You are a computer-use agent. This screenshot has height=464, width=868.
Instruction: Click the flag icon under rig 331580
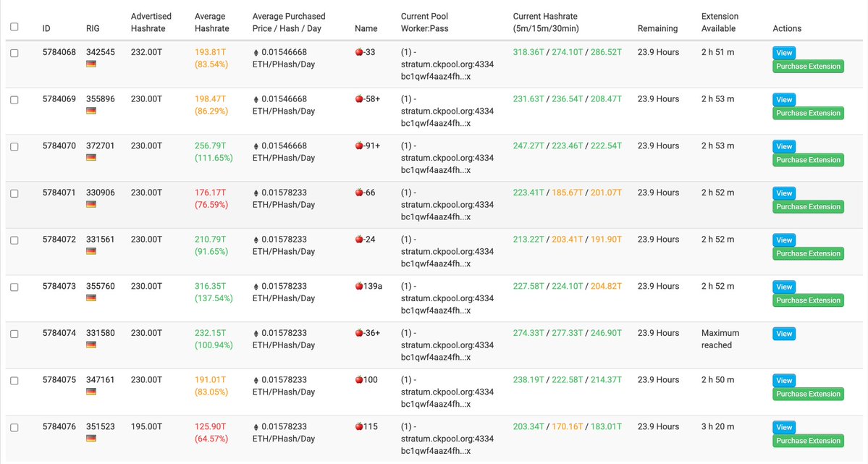(x=90, y=345)
